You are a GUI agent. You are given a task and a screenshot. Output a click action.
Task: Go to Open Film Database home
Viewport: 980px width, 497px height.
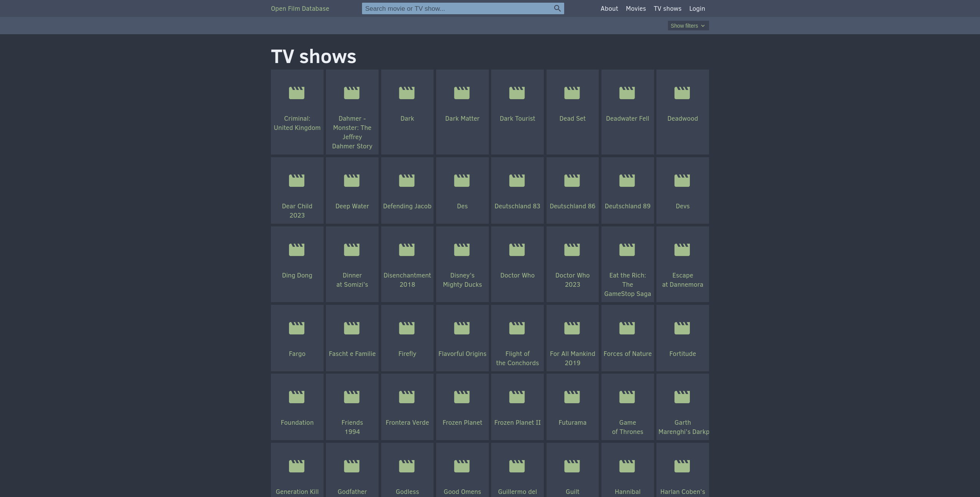point(300,8)
